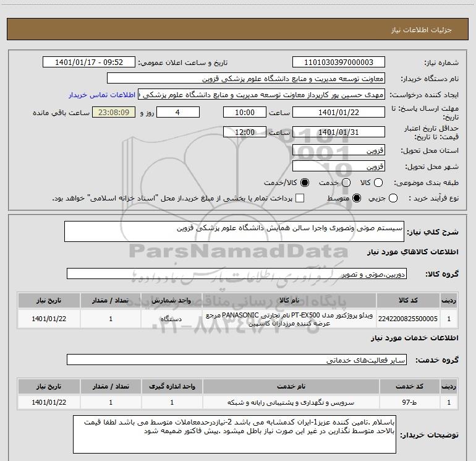This screenshot has height=461, width=476.
Task: Click the response deadline date 1401/01/22 field
Action: 339,112
